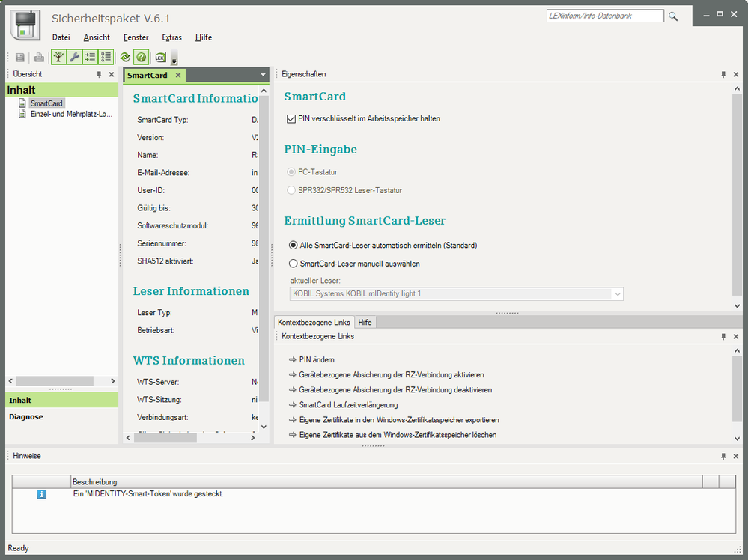Select PC-Tastatur radio button
Image resolution: width=748 pixels, height=560 pixels.
[291, 171]
